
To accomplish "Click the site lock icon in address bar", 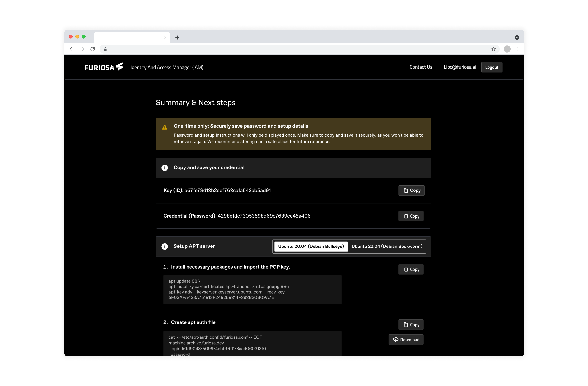I will click(105, 49).
